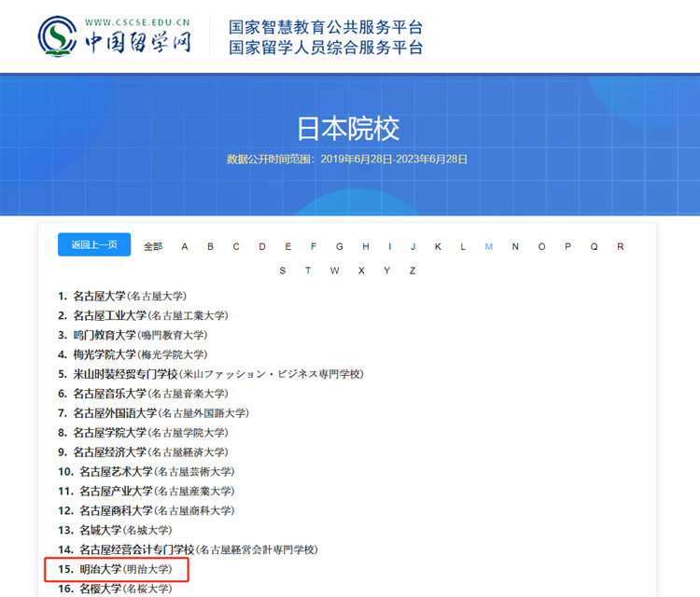Filter schools by letter W
The image size is (700, 597).
click(334, 271)
